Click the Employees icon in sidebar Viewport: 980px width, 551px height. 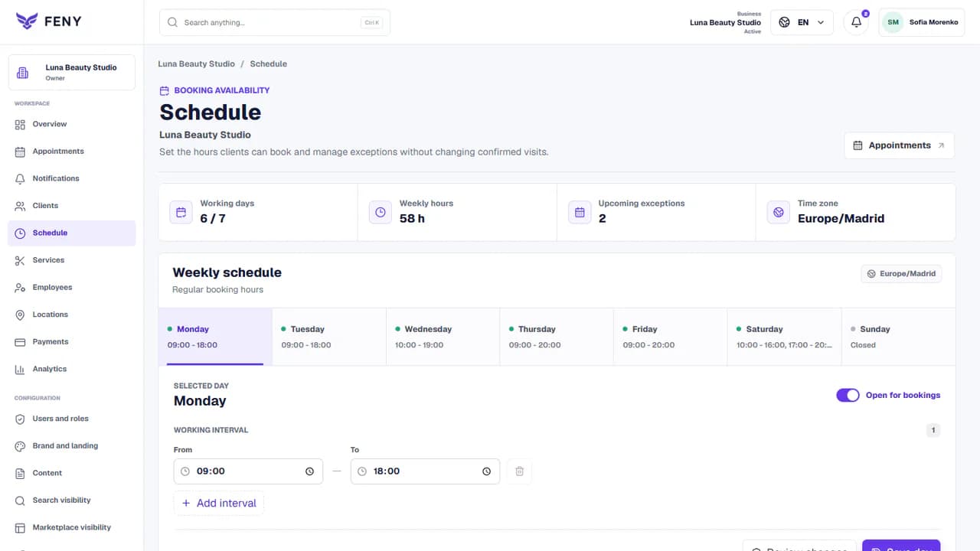[x=20, y=288]
